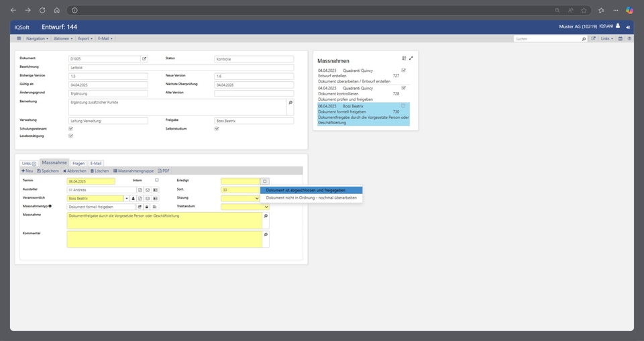Switch to the Fragen tab
Image resolution: width=644 pixels, height=341 pixels.
coord(78,163)
